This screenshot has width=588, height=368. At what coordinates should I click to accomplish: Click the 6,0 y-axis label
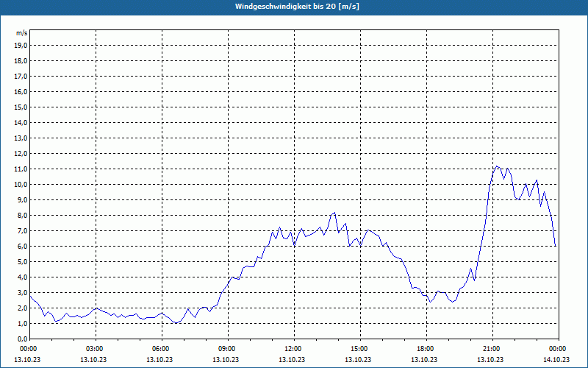click(22, 247)
